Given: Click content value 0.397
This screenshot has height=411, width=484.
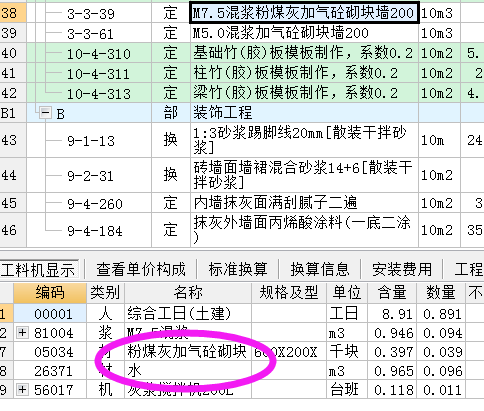Looking at the screenshot, I should (392, 352).
